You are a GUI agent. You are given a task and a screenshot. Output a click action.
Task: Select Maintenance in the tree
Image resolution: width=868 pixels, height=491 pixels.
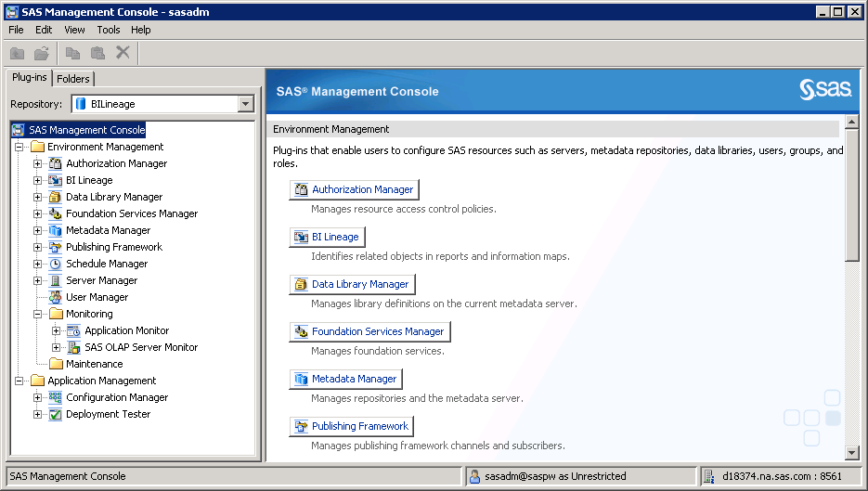(x=94, y=364)
